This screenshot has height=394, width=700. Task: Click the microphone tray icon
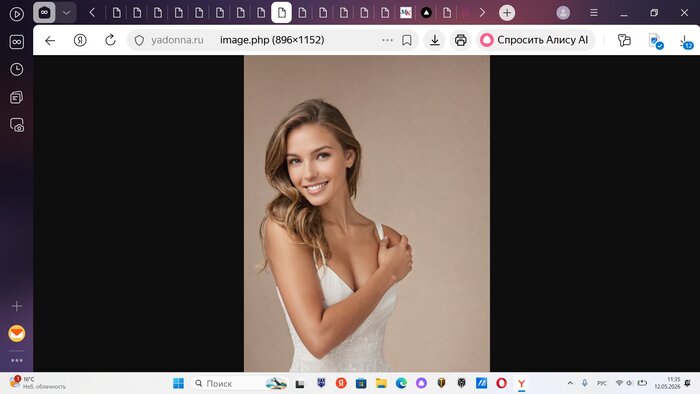585,383
